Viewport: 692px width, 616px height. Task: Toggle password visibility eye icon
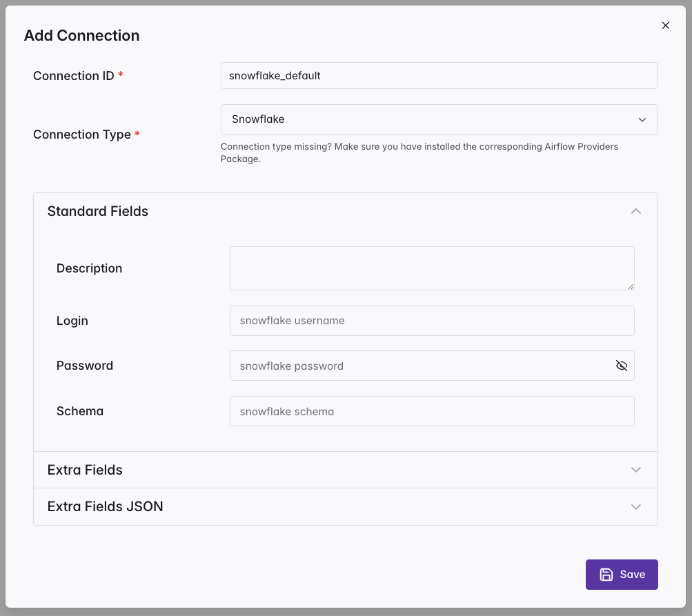(x=622, y=366)
